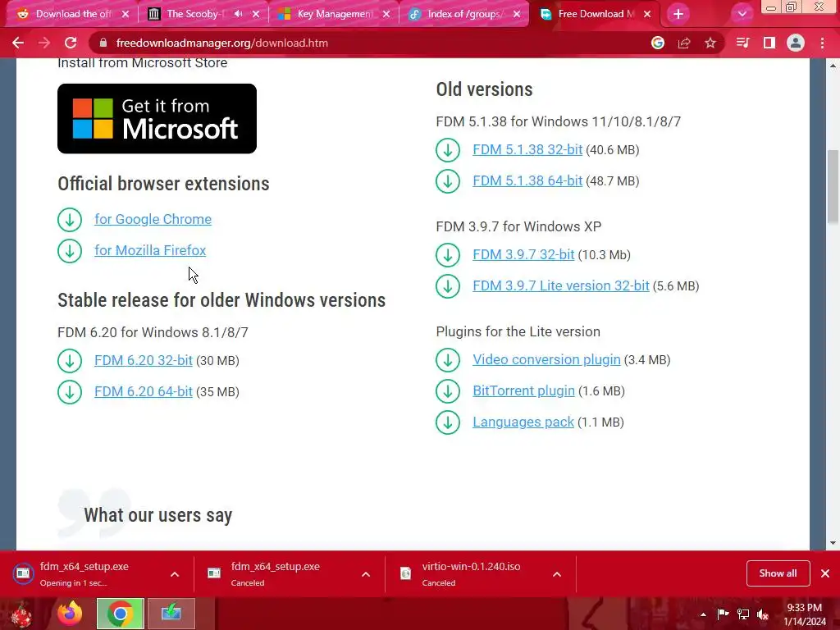Click the Chrome taskbar icon
The width and height of the screenshot is (840, 630).
click(x=120, y=614)
